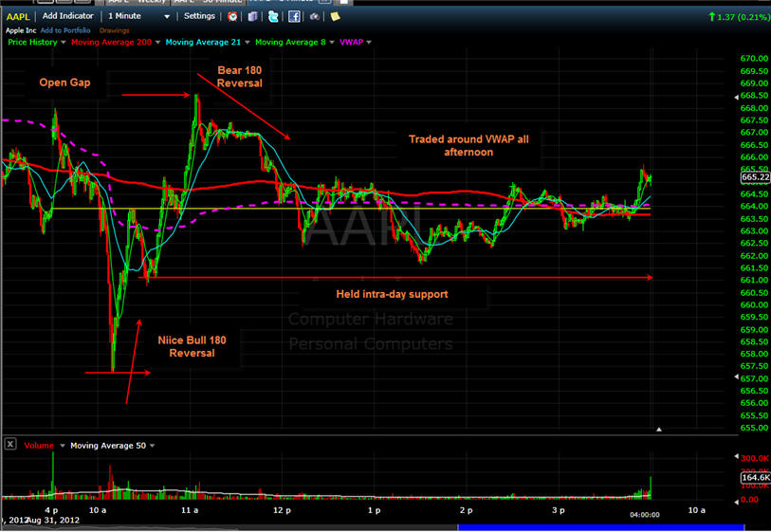Click the 661.00 price axis label
This screenshot has height=532, width=771.
point(754,280)
